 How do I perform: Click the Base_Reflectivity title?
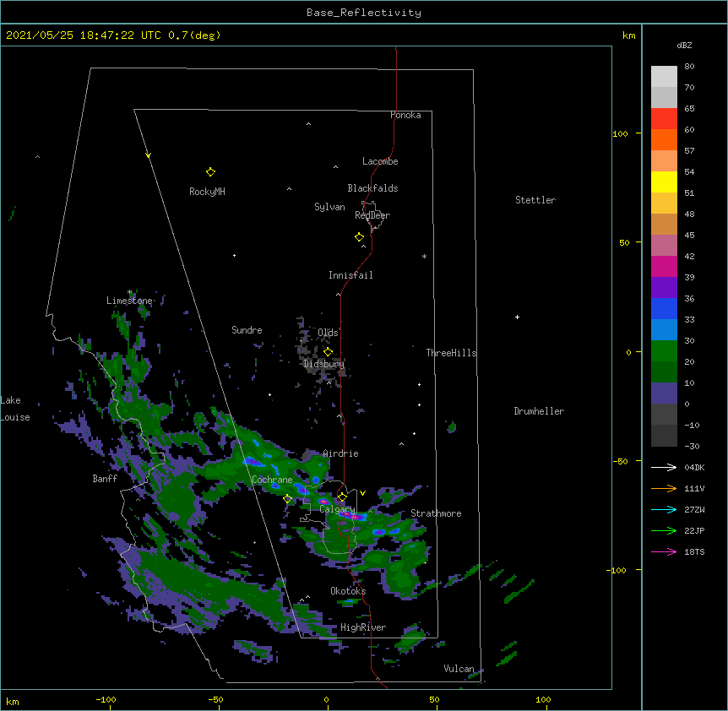click(364, 13)
